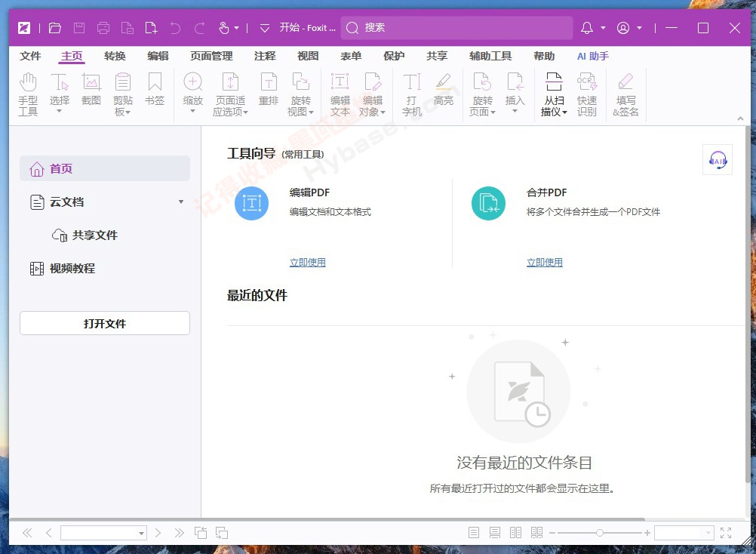Click the previous page arrow
This screenshot has height=554, width=756.
pos(49,533)
